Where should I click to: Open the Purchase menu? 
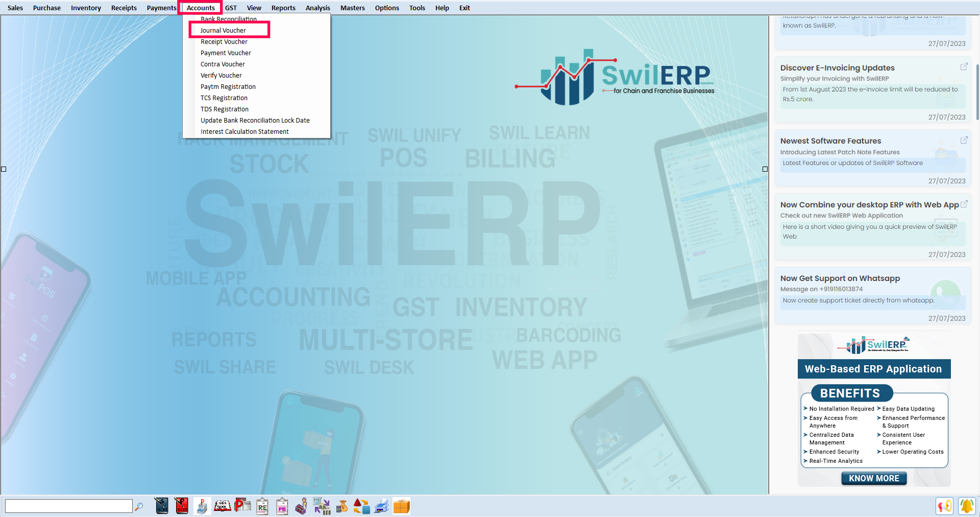47,8
